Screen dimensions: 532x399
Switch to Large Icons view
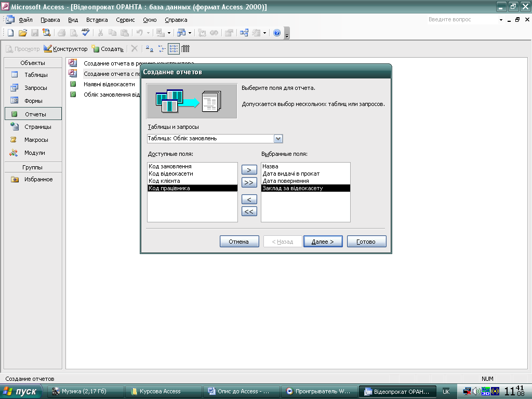150,49
